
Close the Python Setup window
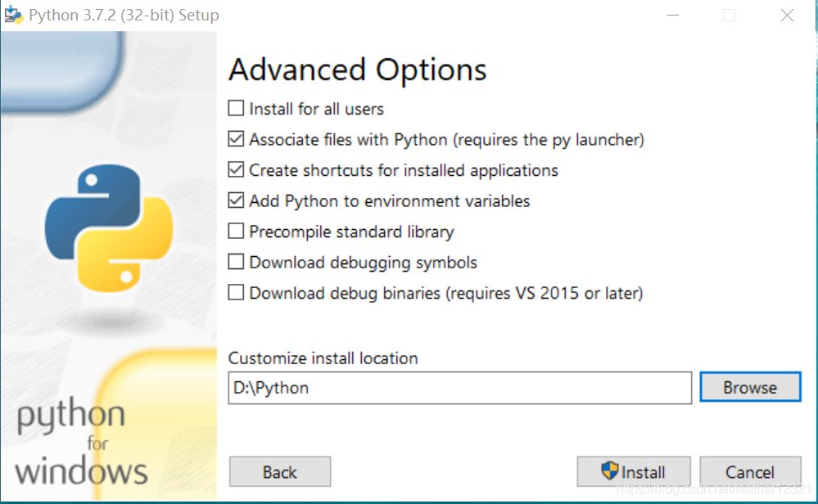787,15
